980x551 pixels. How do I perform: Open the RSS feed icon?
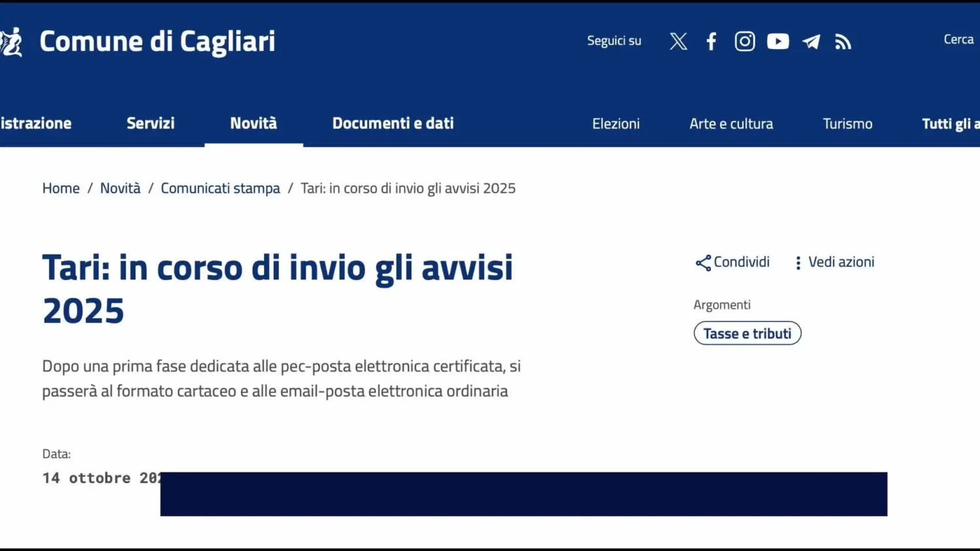tap(843, 42)
